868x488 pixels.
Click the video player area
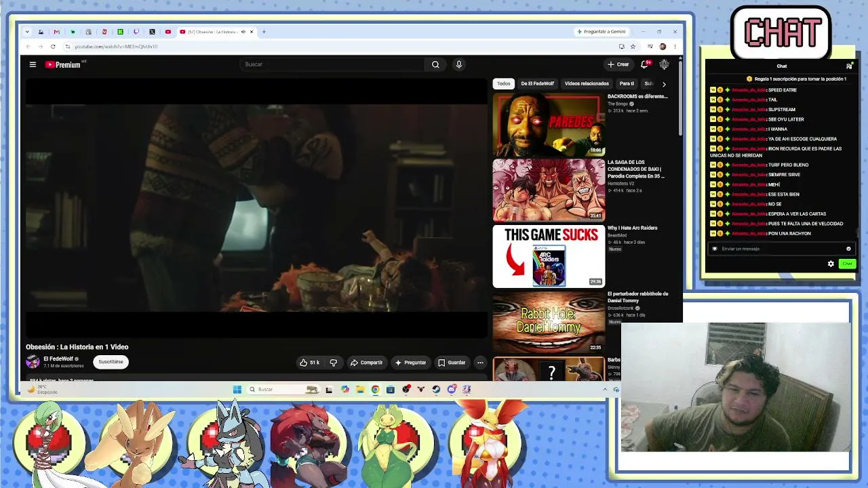pyautogui.click(x=256, y=208)
